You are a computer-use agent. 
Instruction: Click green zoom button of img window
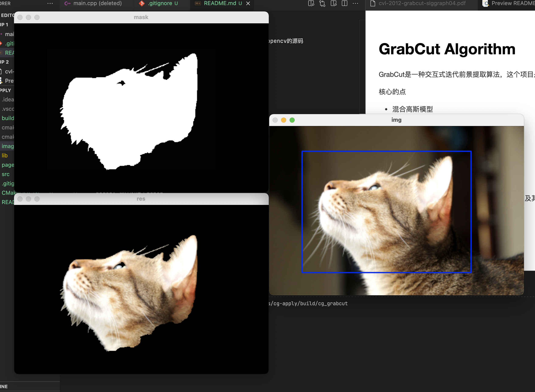(x=292, y=120)
